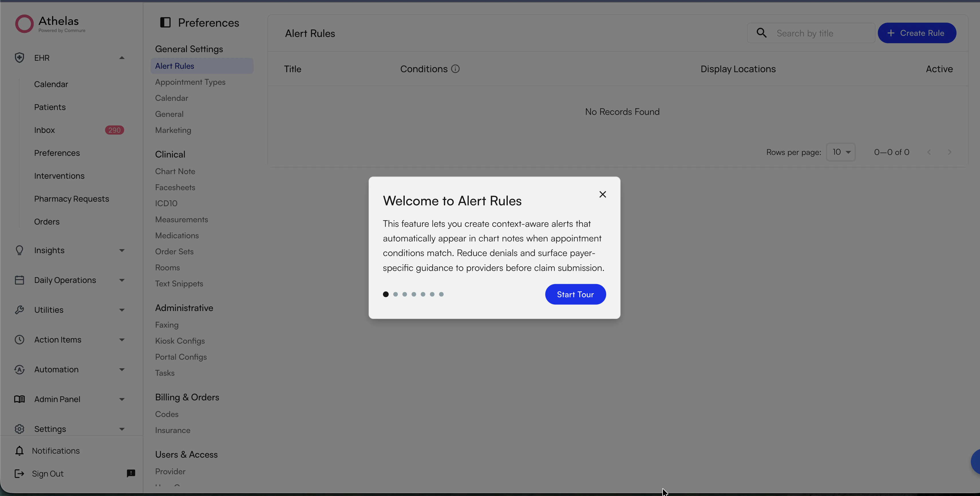
Task: Open the Rows per page dropdown
Action: pos(841,152)
